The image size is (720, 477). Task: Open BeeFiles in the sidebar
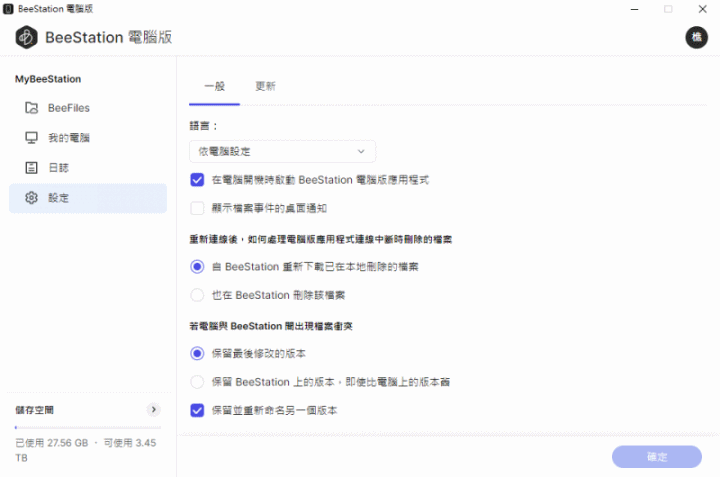click(88, 108)
